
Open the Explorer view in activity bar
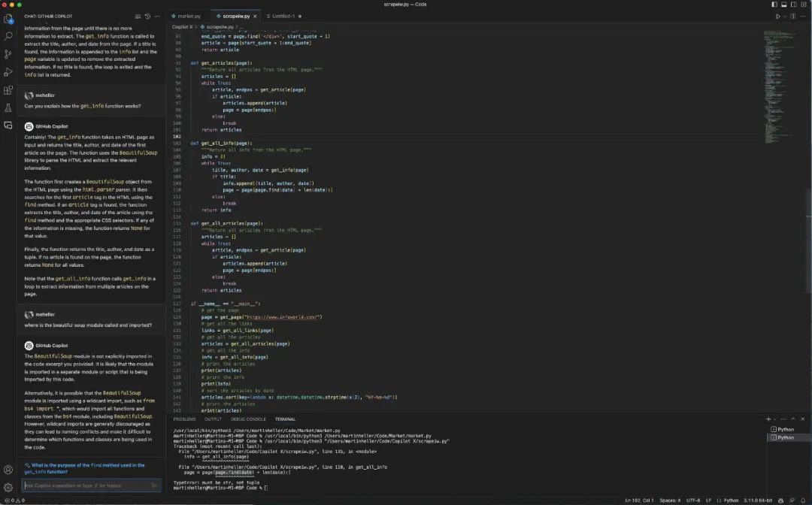8,18
